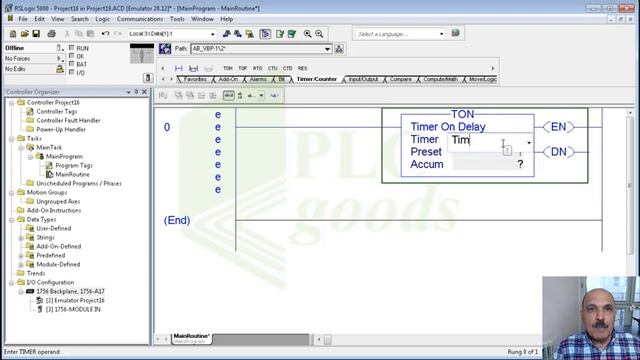Select Program Tags under MainProgram
Image resolution: width=640 pixels, height=360 pixels.
tap(74, 165)
